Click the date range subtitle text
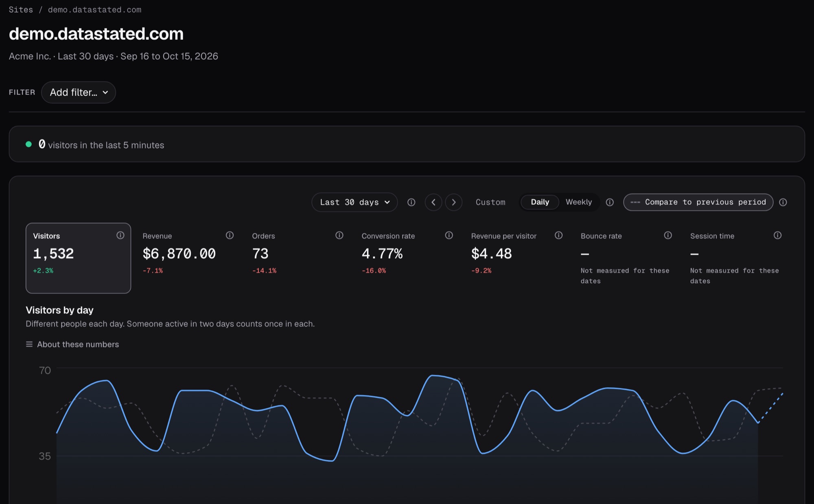The height and width of the screenshot is (504, 814). tap(114, 56)
